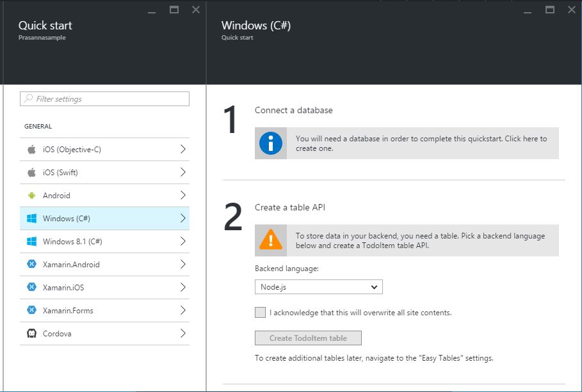Open the chevron on Windows (C#) row
This screenshot has width=582, height=392.
[182, 219]
